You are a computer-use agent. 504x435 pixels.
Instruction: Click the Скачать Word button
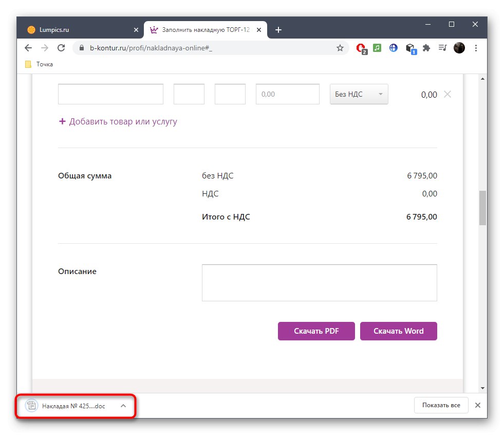pyautogui.click(x=398, y=331)
